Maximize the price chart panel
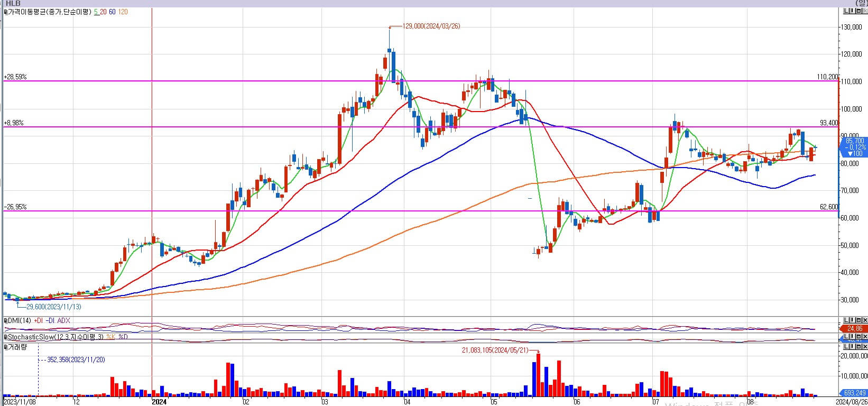868x406 pixels. (858, 11)
